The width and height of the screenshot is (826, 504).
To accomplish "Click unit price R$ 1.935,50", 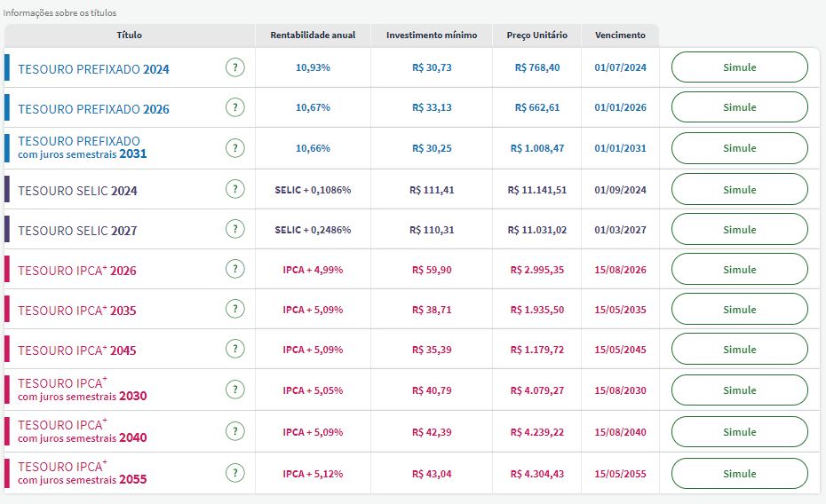I will point(537,310).
